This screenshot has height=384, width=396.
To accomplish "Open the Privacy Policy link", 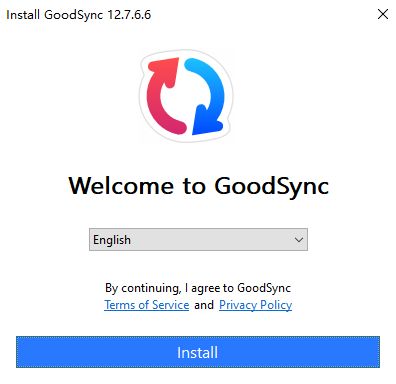I will 256,305.
